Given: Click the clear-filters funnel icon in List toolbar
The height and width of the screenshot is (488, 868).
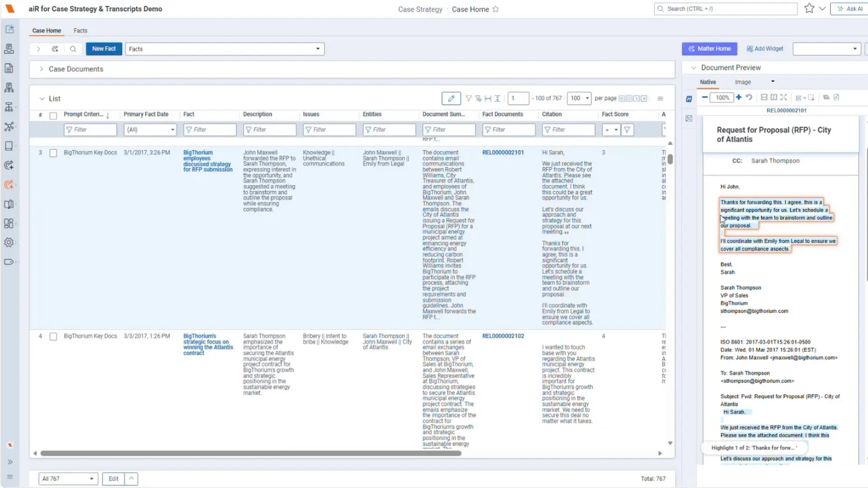Looking at the screenshot, I should tap(478, 99).
